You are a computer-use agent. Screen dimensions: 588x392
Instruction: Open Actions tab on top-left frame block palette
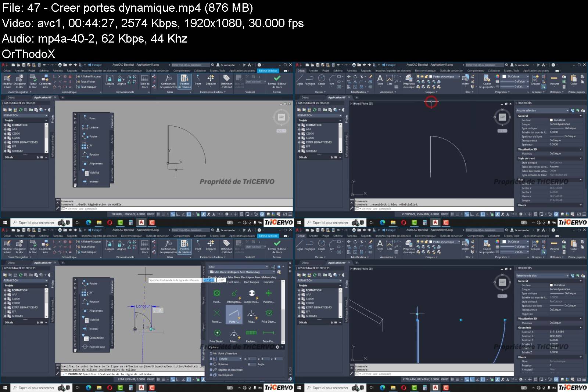pyautogui.click(x=112, y=139)
